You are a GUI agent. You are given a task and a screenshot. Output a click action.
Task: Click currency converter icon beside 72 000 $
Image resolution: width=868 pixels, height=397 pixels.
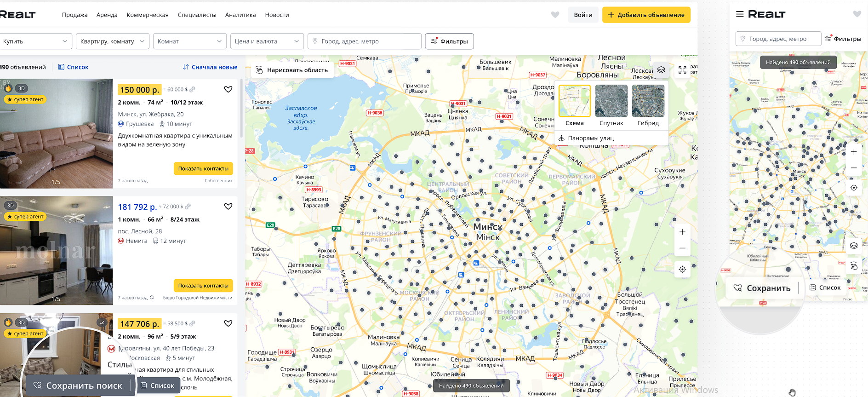tap(188, 207)
